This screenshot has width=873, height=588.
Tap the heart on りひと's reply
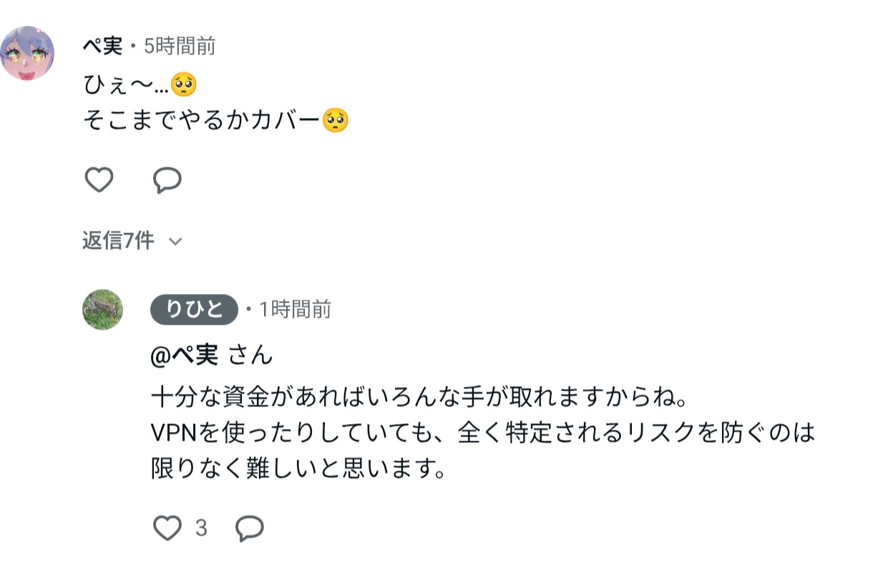(167, 529)
